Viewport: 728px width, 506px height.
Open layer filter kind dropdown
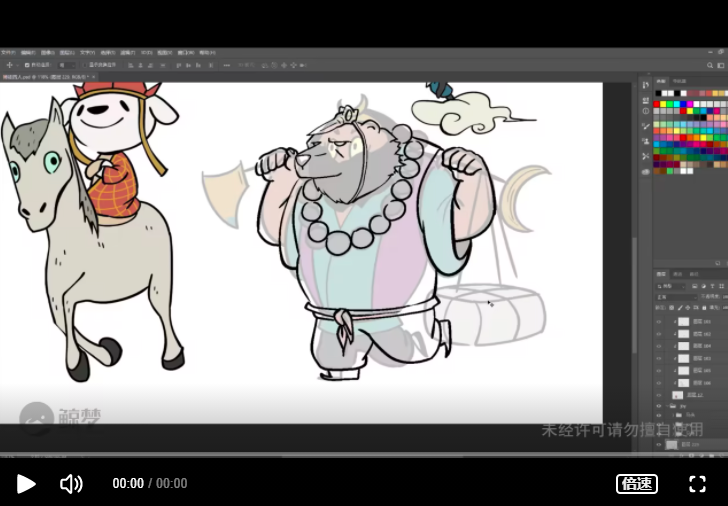tap(671, 286)
